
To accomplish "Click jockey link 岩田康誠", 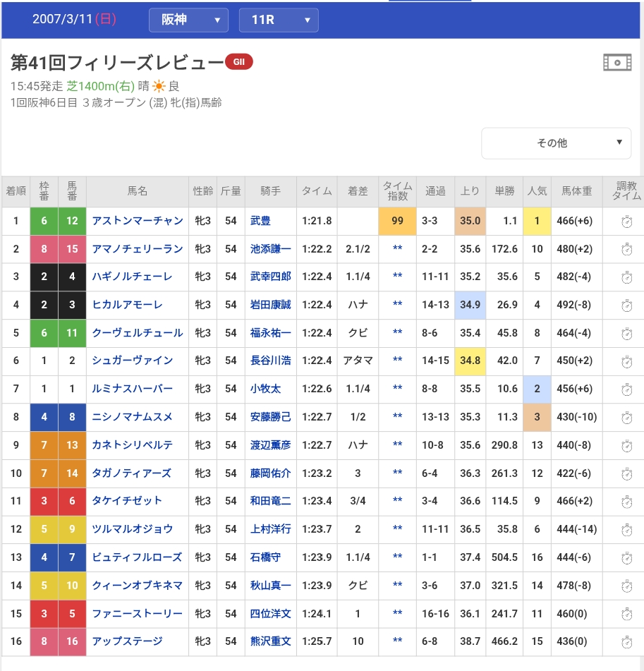I will pyautogui.click(x=270, y=305).
